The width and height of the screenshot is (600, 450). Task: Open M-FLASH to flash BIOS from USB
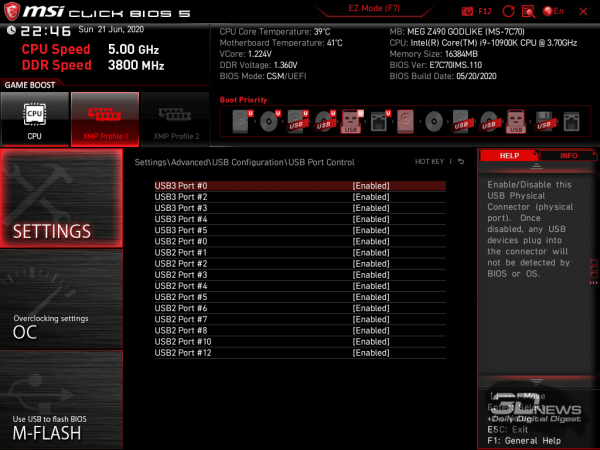point(62,425)
